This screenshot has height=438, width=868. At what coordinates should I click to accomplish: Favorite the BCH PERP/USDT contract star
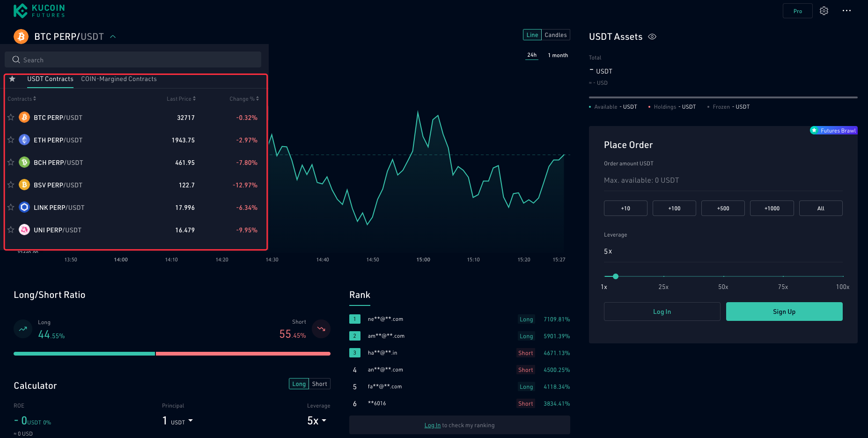coord(11,162)
